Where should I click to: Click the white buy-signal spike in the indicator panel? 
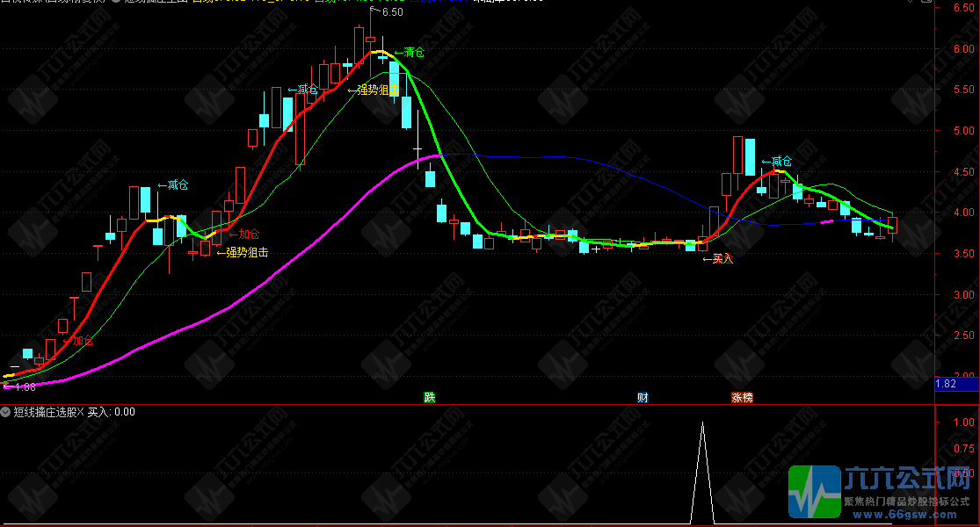[x=702, y=473]
